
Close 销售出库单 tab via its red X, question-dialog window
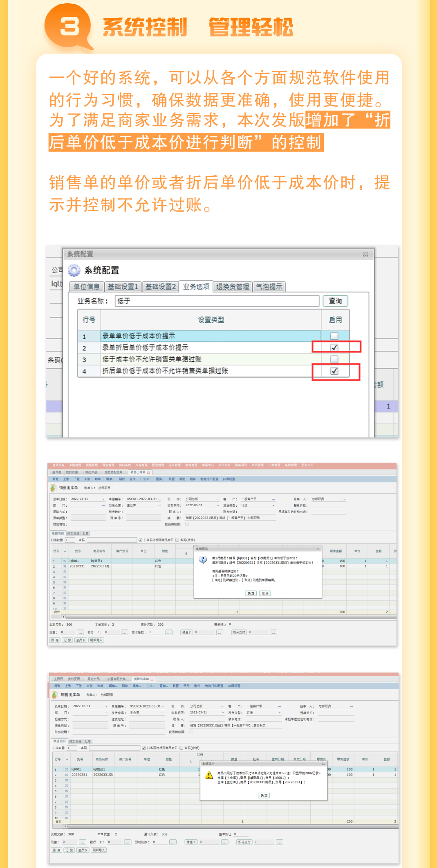click(148, 472)
